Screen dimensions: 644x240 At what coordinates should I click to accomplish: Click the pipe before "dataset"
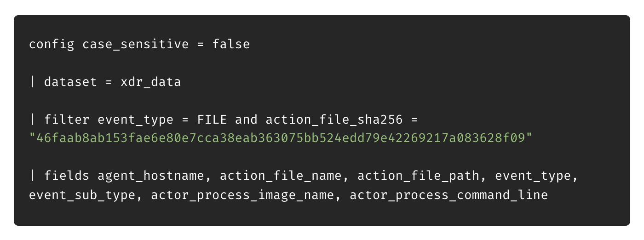[32, 82]
